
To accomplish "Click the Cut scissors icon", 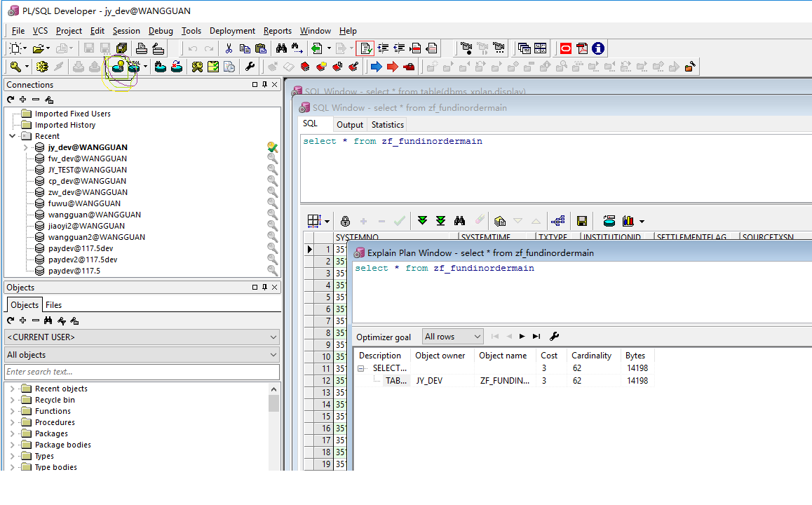I will (x=229, y=48).
